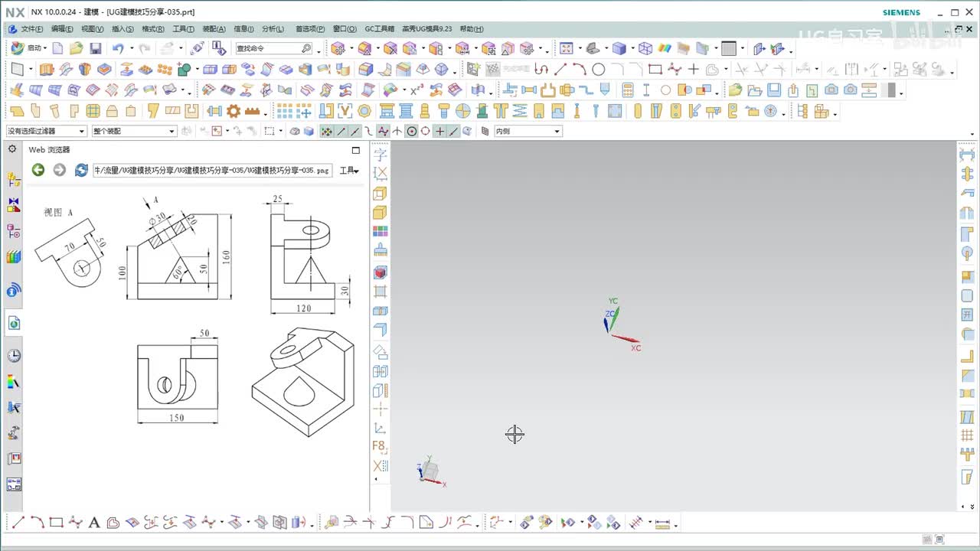Viewport: 980px width, 551px height.
Task: Select the Text 'A' tool in the bottom toolbar
Action: [94, 523]
